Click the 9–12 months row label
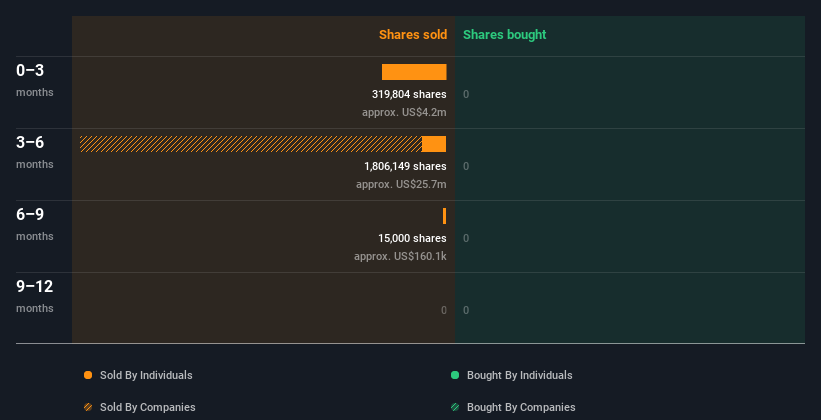 pos(35,296)
